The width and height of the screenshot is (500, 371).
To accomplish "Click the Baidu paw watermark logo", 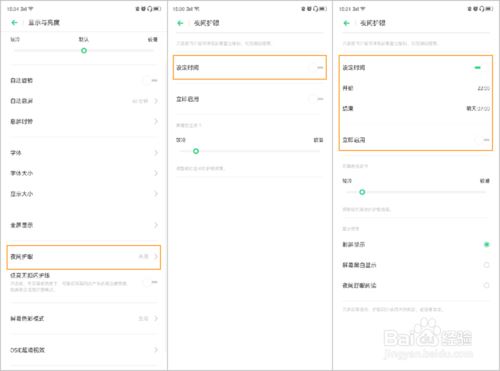I will coord(428,333).
